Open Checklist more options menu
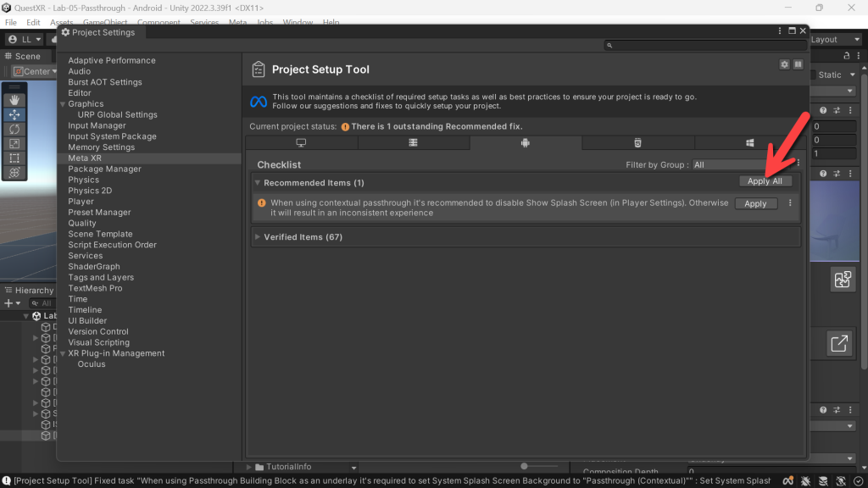Screen dimensions: 868x488 click(x=798, y=164)
